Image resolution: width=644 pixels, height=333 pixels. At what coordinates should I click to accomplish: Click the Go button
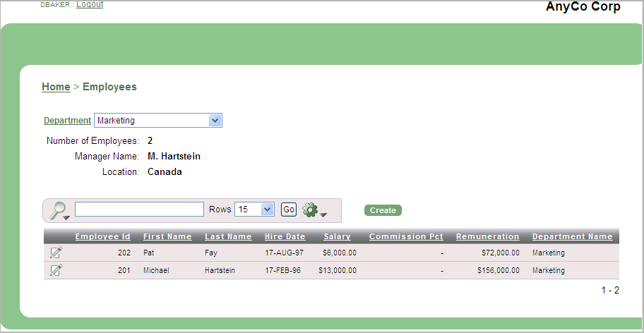pyautogui.click(x=289, y=210)
